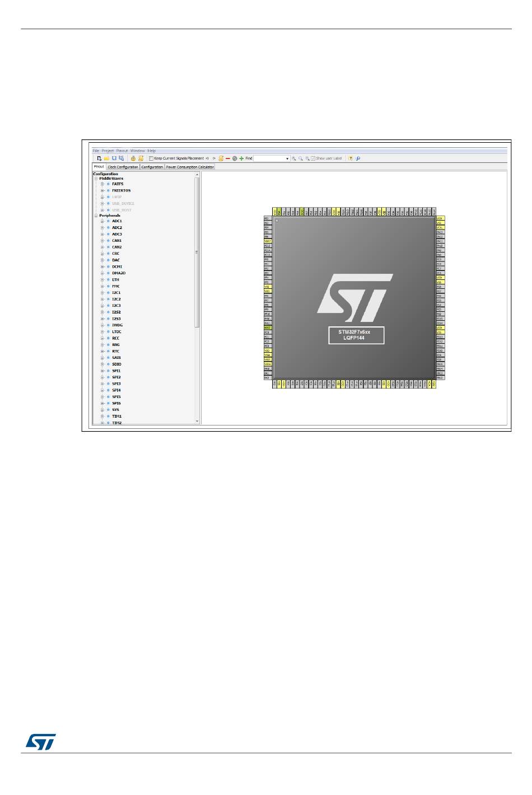
Task: Click the open folder toolbar icon
Action: pyautogui.click(x=106, y=158)
